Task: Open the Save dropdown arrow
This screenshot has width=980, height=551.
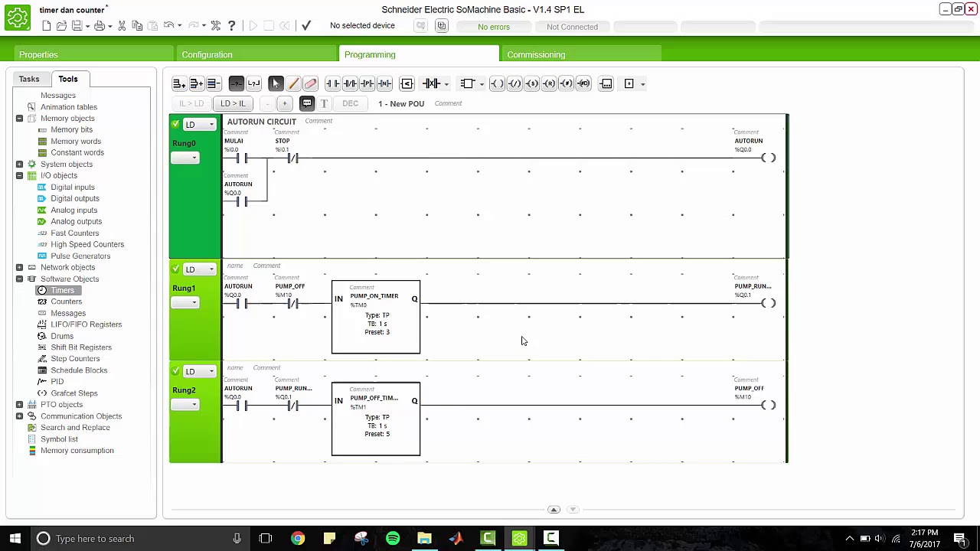Action: pyautogui.click(x=87, y=26)
